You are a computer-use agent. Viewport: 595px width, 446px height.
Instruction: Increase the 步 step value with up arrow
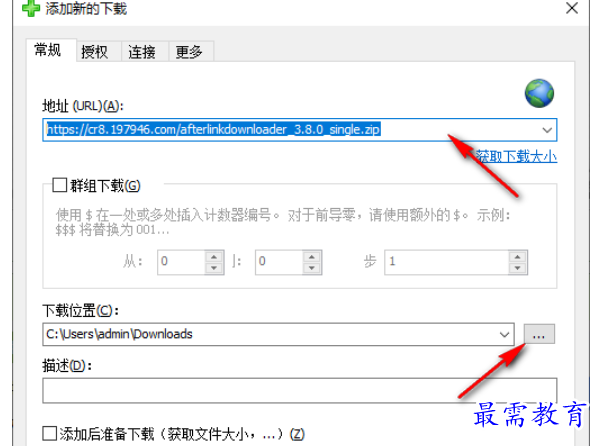click(x=518, y=257)
